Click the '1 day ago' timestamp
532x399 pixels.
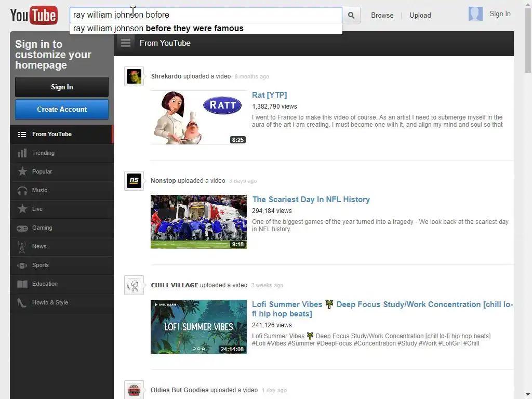274,391
